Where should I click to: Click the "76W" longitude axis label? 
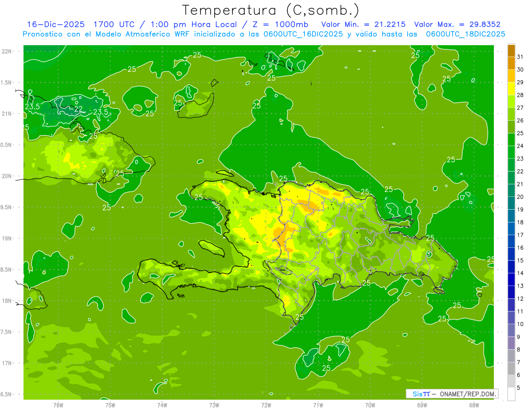coord(58,405)
